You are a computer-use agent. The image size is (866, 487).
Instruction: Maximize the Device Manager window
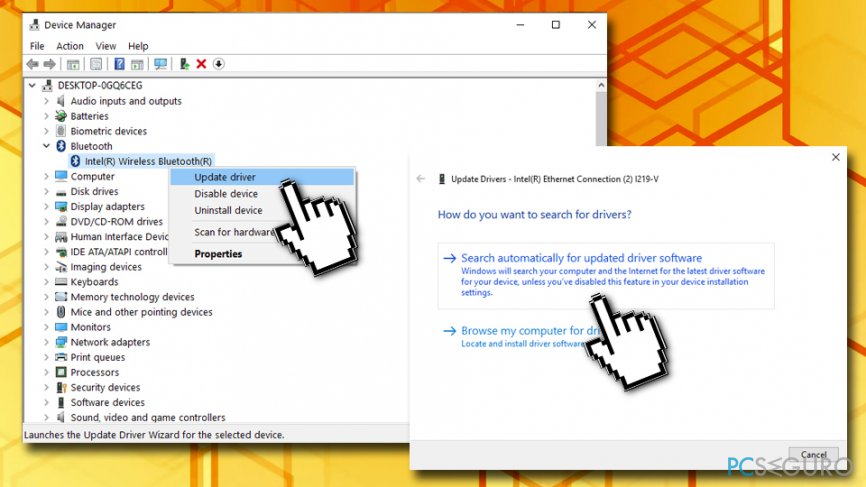(x=556, y=25)
